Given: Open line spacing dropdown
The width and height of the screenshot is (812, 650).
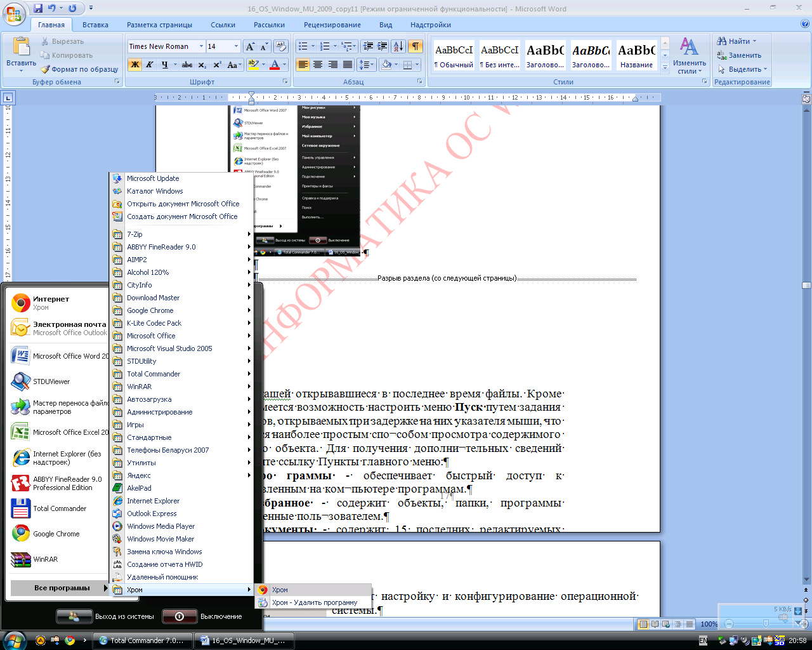Looking at the screenshot, I should (366, 65).
